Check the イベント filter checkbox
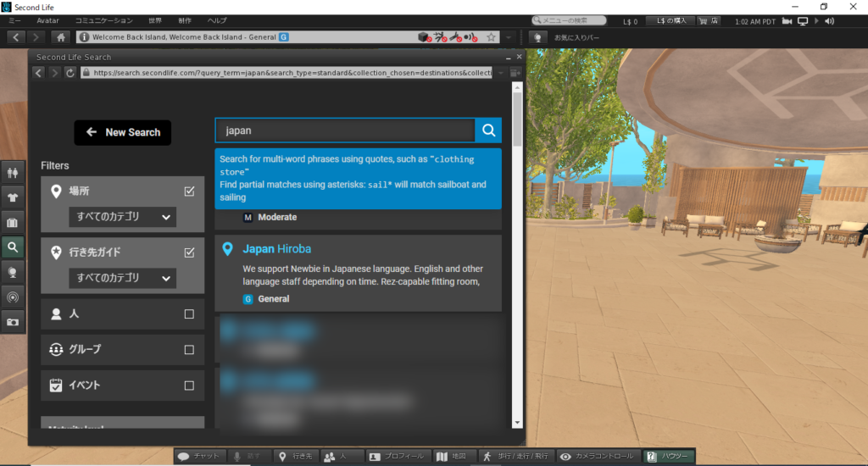This screenshot has height=466, width=868. point(189,386)
